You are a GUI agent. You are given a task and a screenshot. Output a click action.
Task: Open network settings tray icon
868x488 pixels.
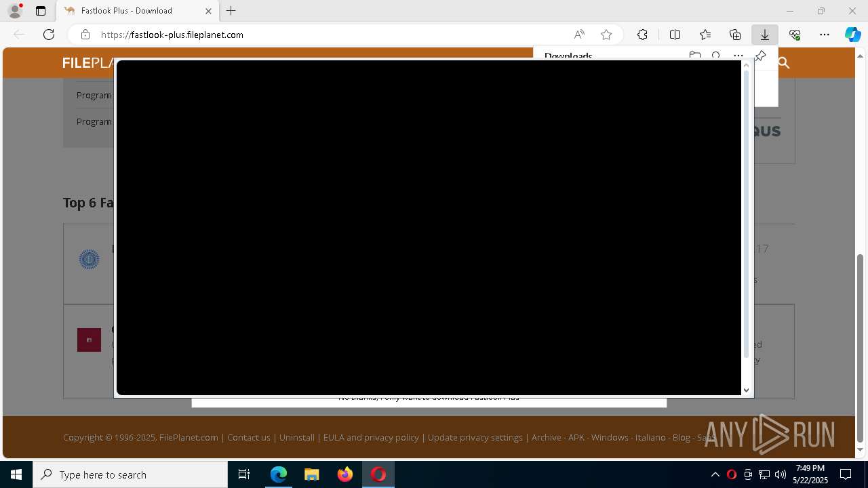click(764, 474)
